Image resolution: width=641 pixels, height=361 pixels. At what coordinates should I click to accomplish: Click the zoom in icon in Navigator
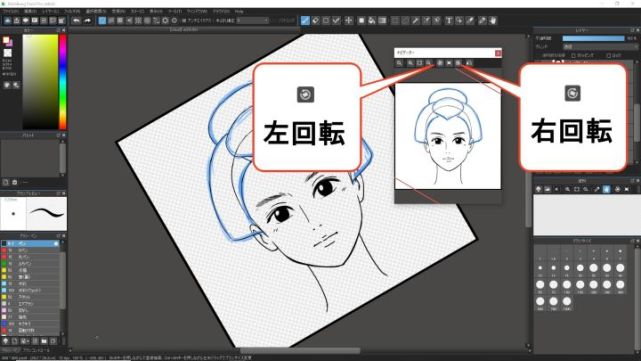pos(399,63)
